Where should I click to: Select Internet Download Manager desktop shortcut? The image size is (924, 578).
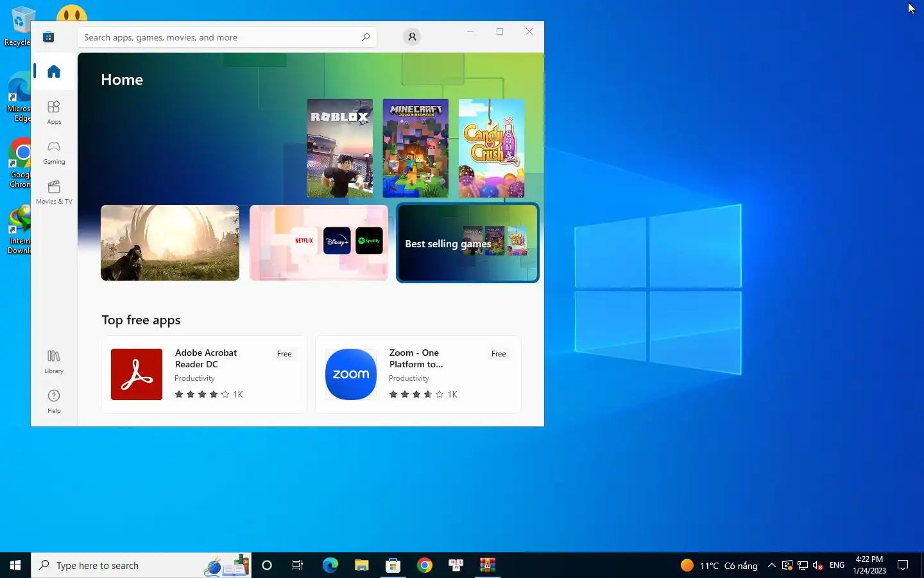pyautogui.click(x=19, y=230)
